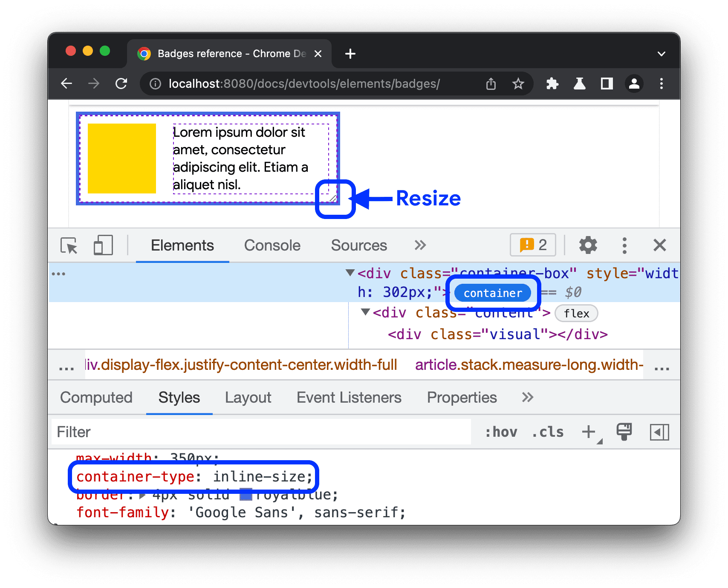Add a new style rule with plus icon

coord(588,432)
